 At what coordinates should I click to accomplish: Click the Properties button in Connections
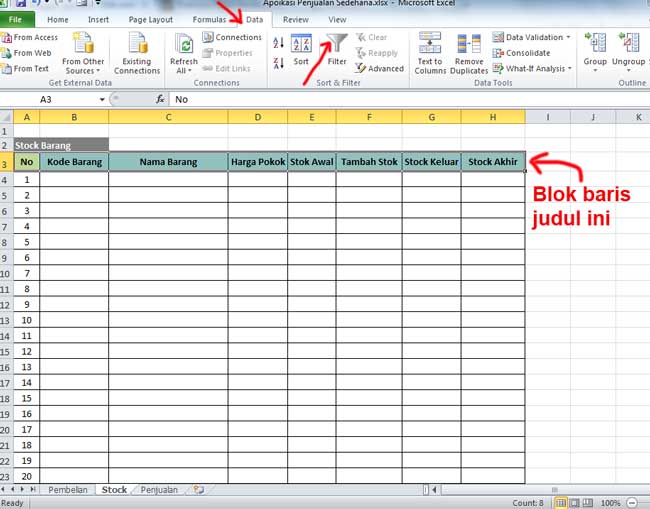[228, 53]
